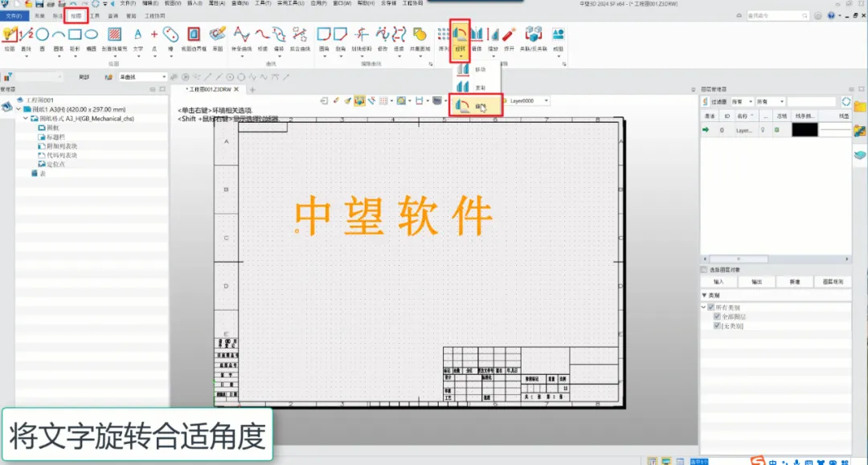Select the 直线 line tool
Viewport: 868px width, 465px height.
click(x=27, y=36)
